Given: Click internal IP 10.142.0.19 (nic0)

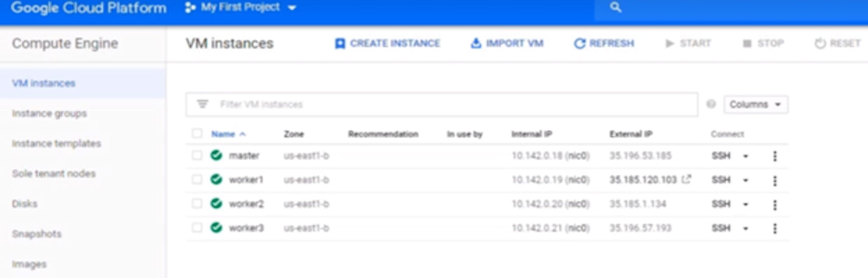Looking at the screenshot, I should (x=551, y=180).
